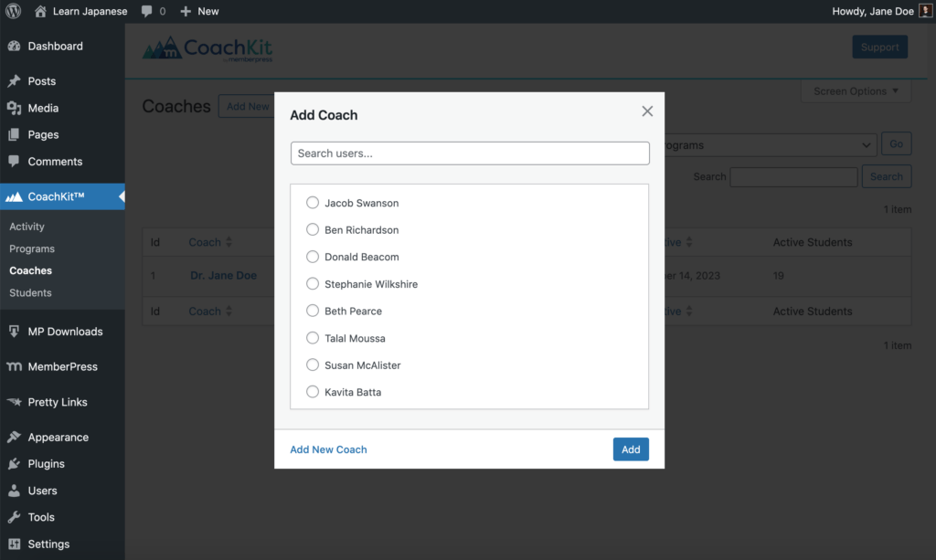Click the Search users input field
The height and width of the screenshot is (560, 936).
pyautogui.click(x=470, y=153)
